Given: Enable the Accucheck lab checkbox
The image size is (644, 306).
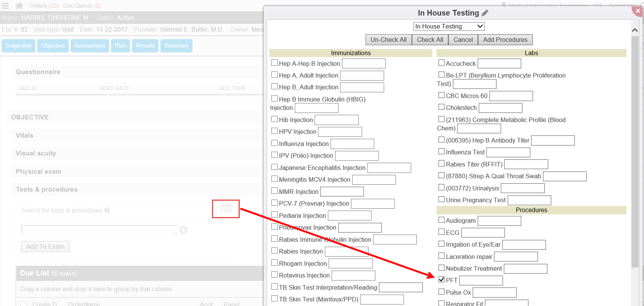Looking at the screenshot, I should tap(441, 63).
